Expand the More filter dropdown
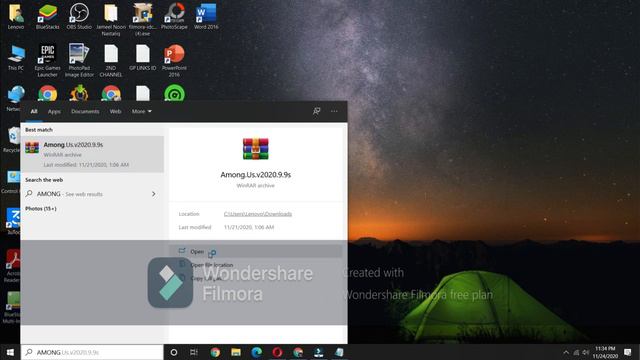This screenshot has height=360, width=640. [142, 111]
